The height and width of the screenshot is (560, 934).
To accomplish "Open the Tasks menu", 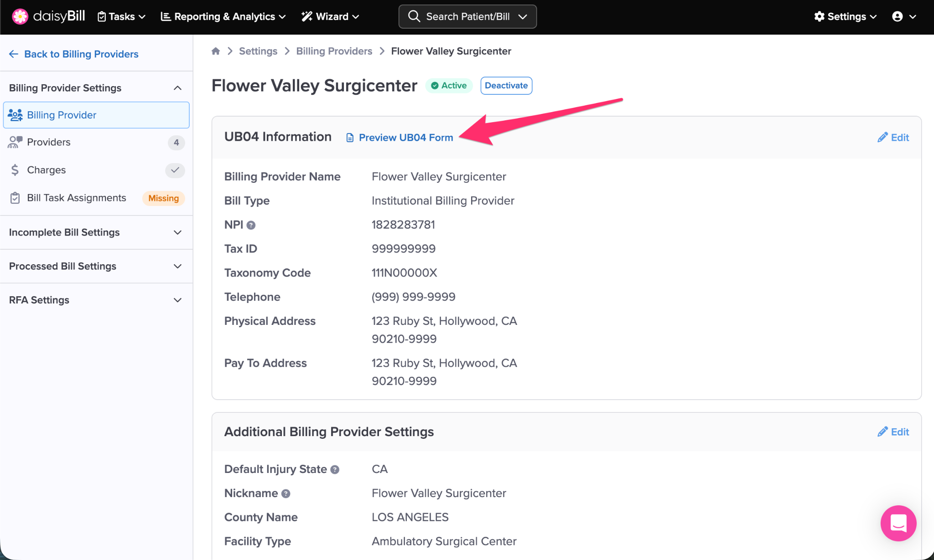I will point(122,16).
